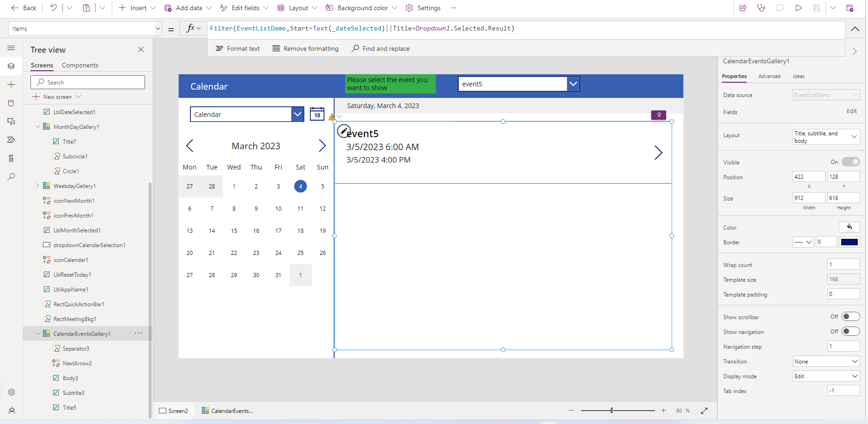Click the Preview app play icon
868x424 pixels.
tap(799, 8)
